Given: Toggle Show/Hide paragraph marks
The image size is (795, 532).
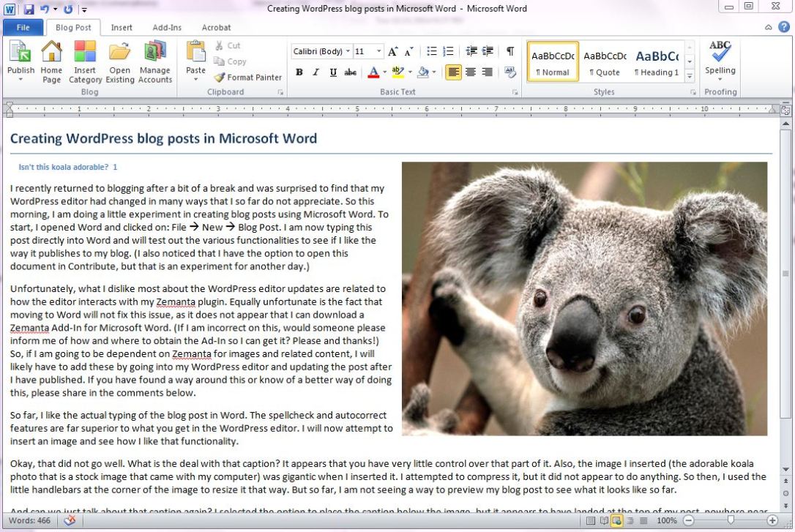Looking at the screenshot, I should coord(510,51).
